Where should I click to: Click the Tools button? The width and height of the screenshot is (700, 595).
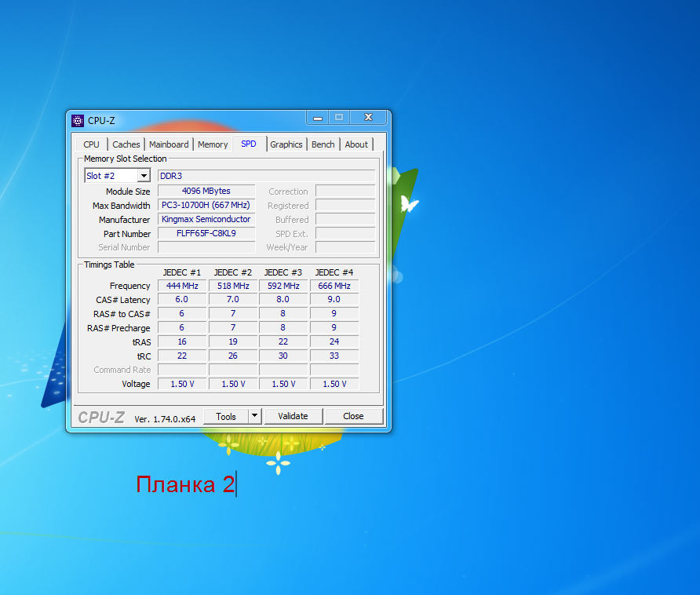[x=226, y=416]
